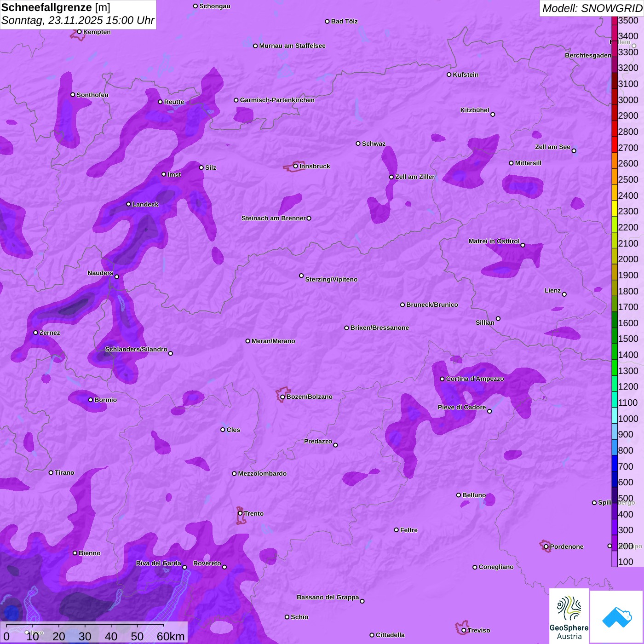Click the Zell am Ziller label
This screenshot has height=644, width=644.
tap(415, 177)
